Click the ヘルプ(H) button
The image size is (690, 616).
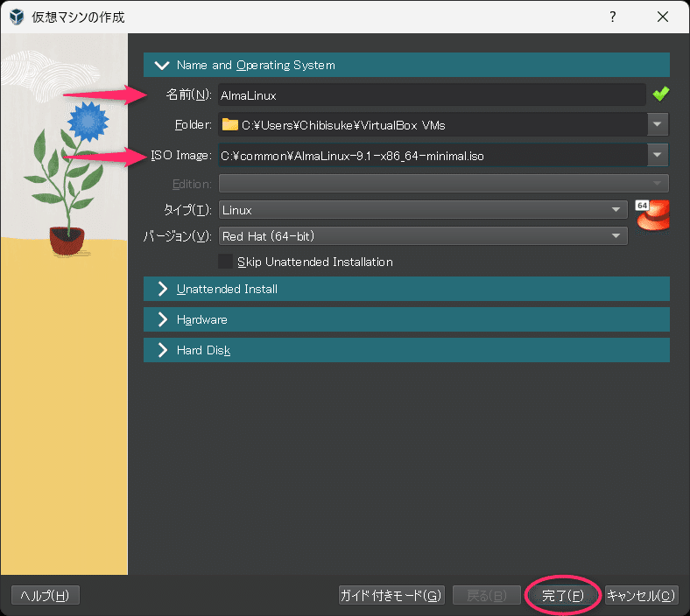tap(46, 595)
